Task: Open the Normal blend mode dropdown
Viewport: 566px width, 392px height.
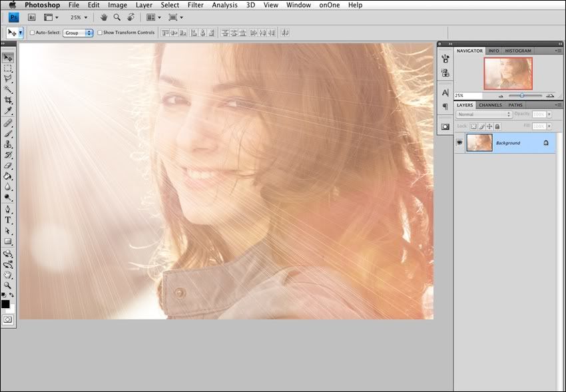Action: tap(484, 114)
